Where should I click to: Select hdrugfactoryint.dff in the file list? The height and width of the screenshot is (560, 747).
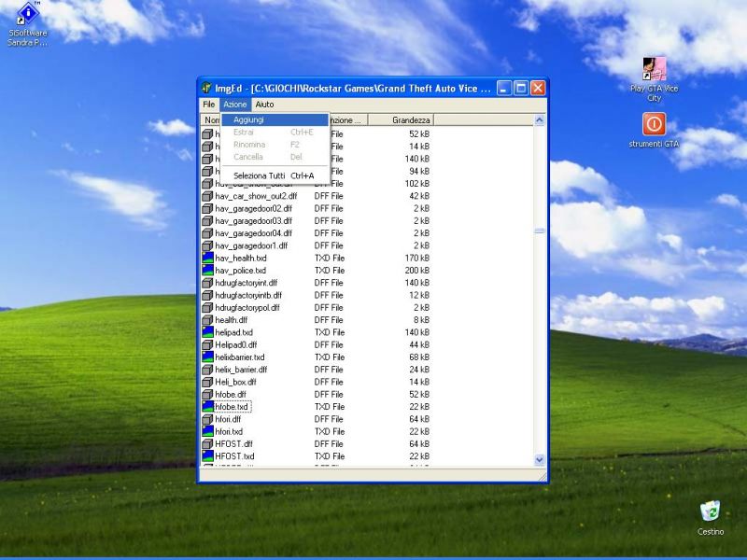[x=246, y=283]
